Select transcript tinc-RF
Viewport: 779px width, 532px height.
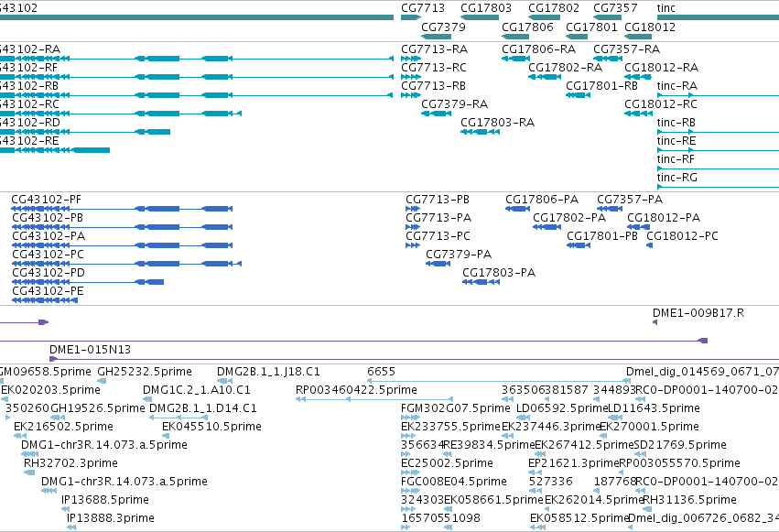pyautogui.click(x=718, y=168)
